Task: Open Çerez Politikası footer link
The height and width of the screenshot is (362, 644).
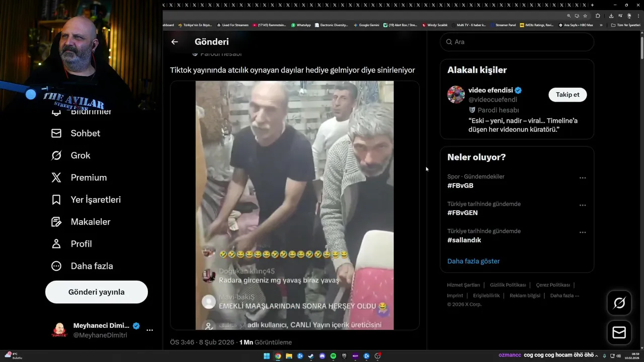Action: pyautogui.click(x=553, y=285)
